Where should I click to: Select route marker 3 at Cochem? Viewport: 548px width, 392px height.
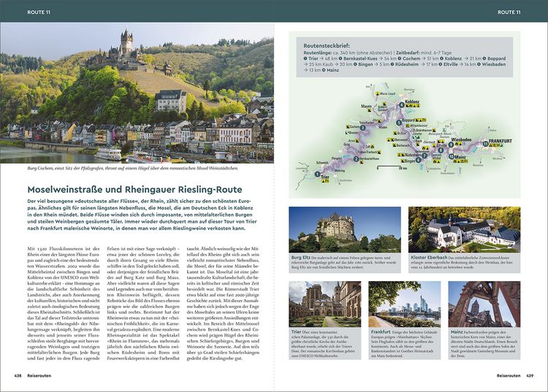coord(362,128)
